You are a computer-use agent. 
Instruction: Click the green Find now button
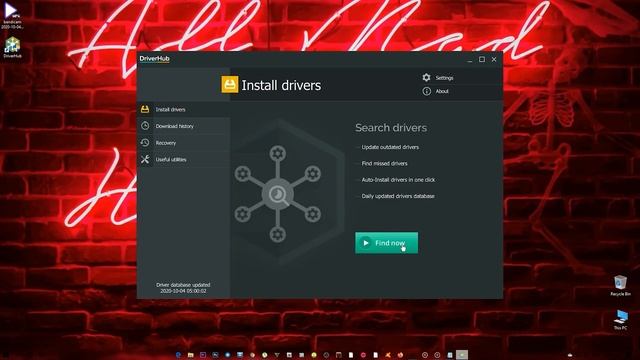[386, 243]
